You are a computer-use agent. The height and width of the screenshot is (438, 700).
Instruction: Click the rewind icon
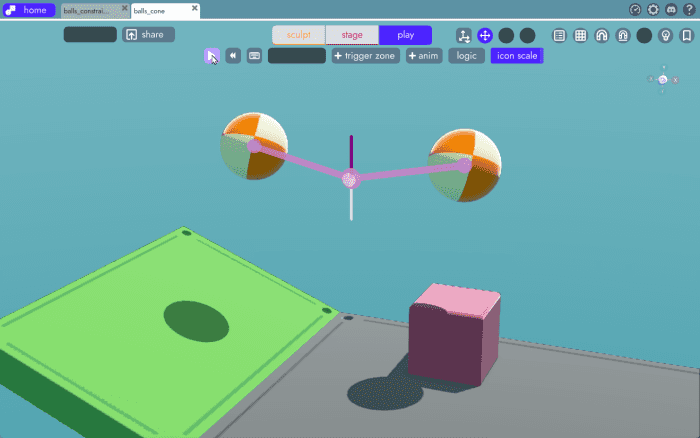(233, 56)
